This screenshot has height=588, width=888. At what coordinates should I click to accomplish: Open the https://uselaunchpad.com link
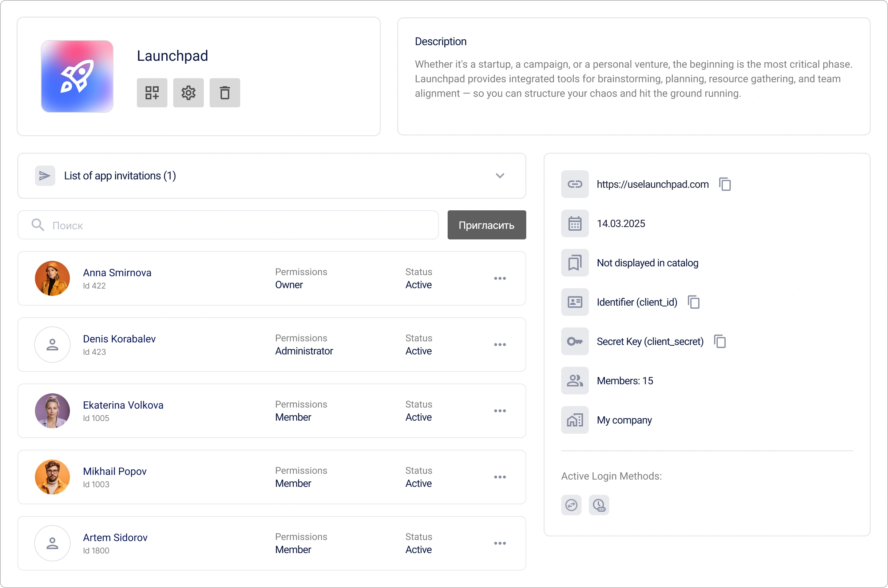tap(653, 184)
